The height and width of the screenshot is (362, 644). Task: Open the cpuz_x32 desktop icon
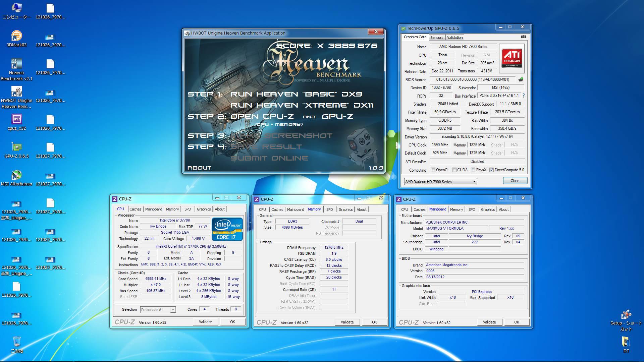[x=16, y=122]
